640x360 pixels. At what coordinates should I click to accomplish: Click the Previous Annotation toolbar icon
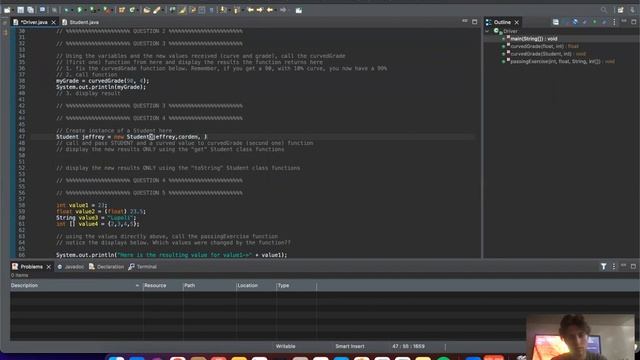[x=236, y=10]
